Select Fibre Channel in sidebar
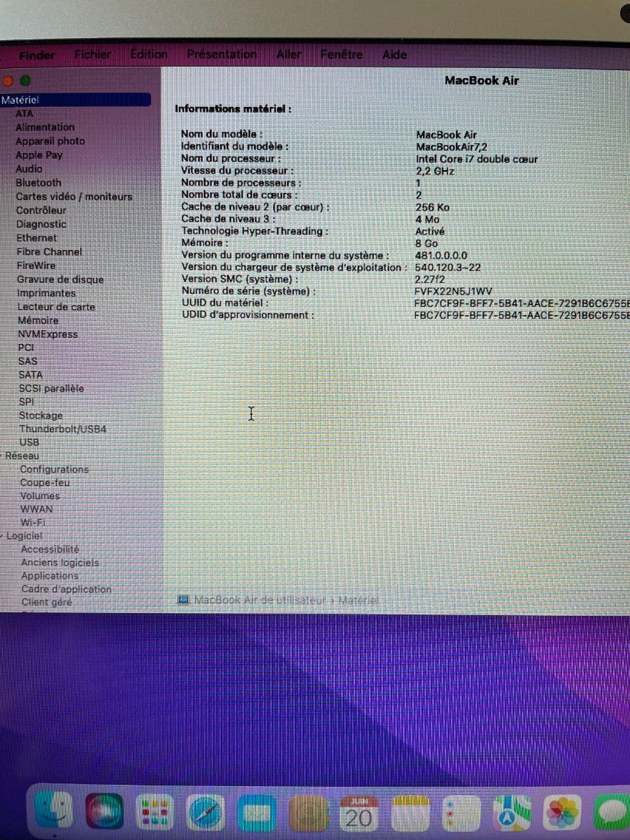This screenshot has height=840, width=630. click(49, 251)
